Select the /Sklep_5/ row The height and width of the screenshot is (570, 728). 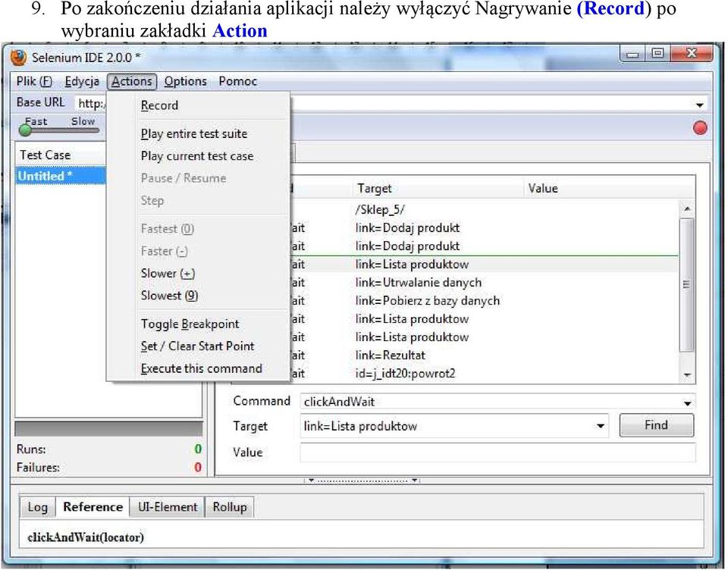(x=483, y=210)
